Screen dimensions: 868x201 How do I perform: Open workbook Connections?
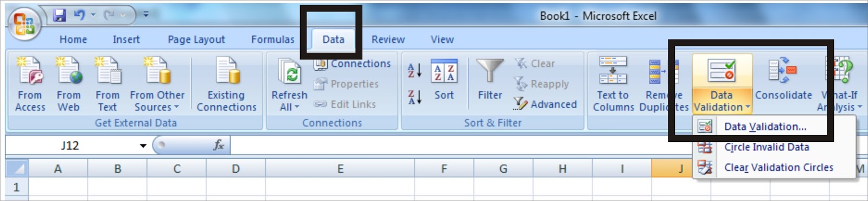[x=353, y=64]
